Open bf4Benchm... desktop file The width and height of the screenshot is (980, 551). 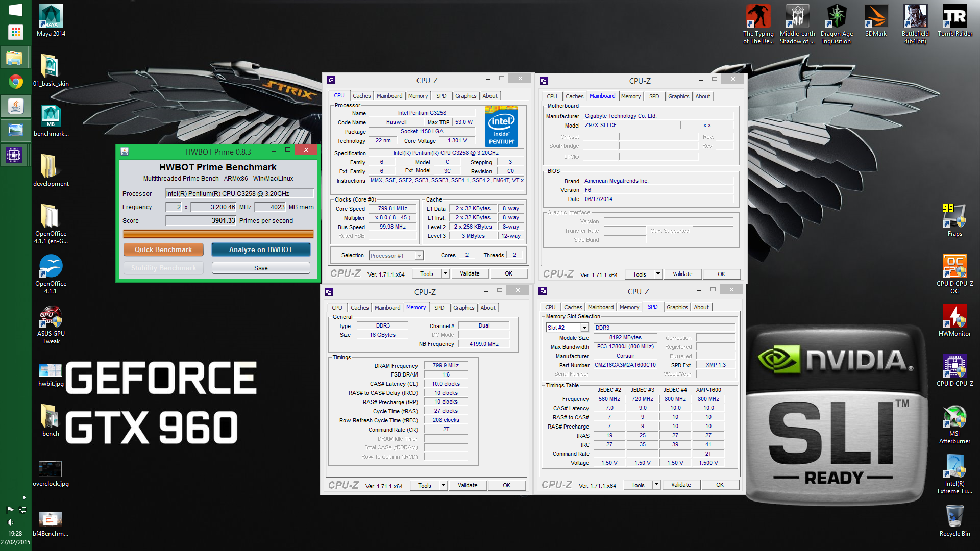click(51, 523)
